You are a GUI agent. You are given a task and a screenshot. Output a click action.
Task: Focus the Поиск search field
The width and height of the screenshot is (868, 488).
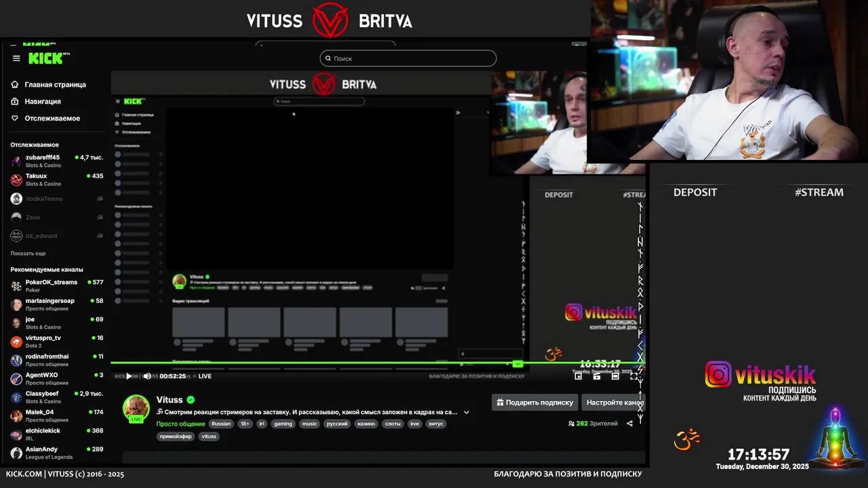408,58
